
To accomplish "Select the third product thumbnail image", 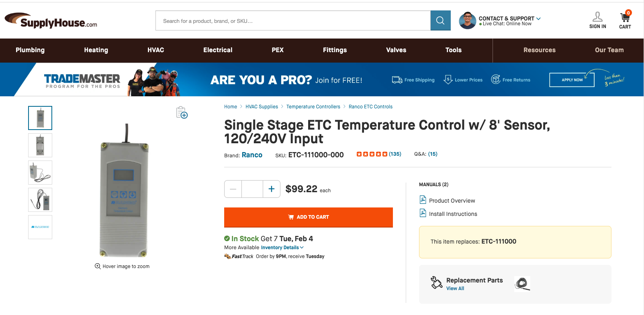I will pos(40,173).
